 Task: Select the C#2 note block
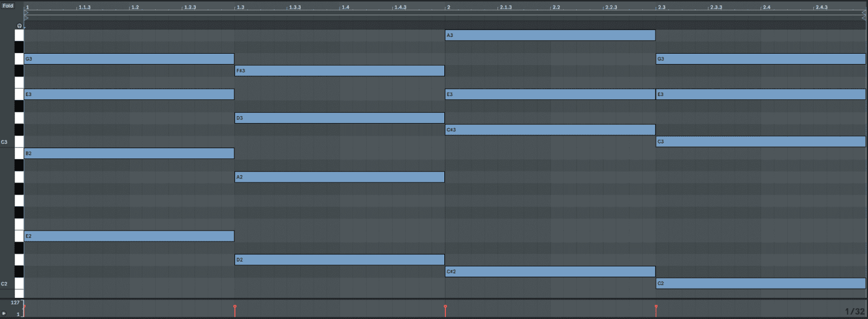(550, 271)
